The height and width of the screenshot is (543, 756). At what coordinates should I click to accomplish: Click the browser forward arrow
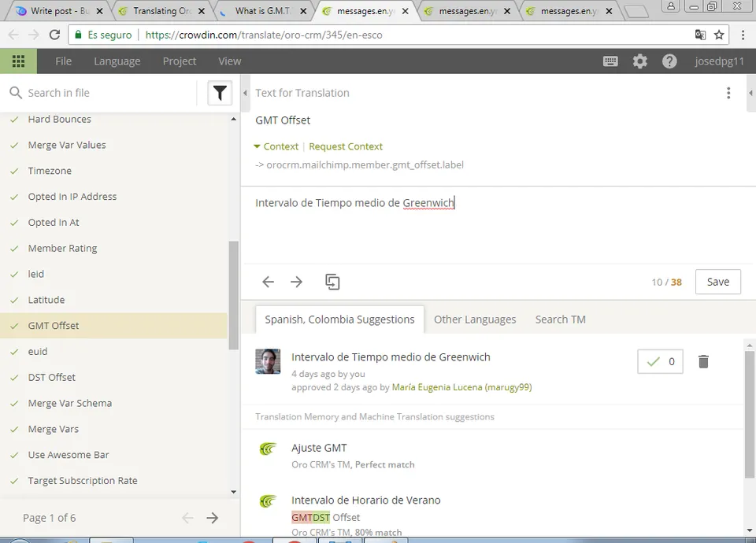point(33,35)
